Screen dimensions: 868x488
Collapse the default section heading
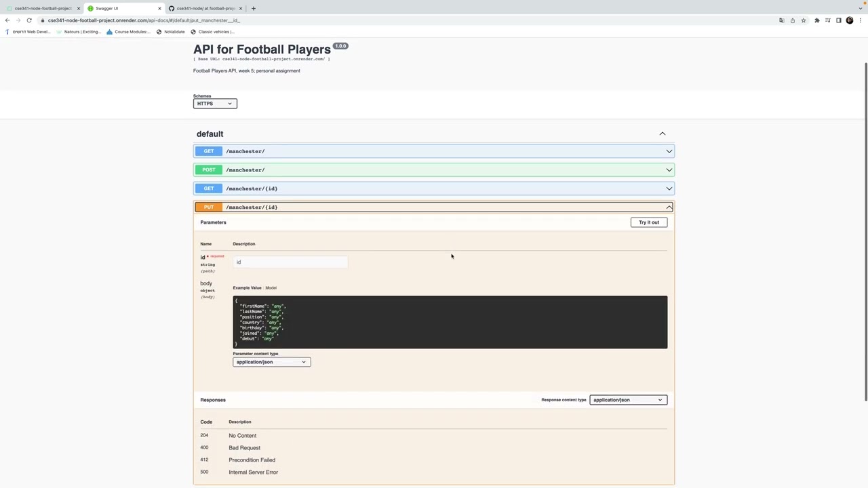click(210, 134)
